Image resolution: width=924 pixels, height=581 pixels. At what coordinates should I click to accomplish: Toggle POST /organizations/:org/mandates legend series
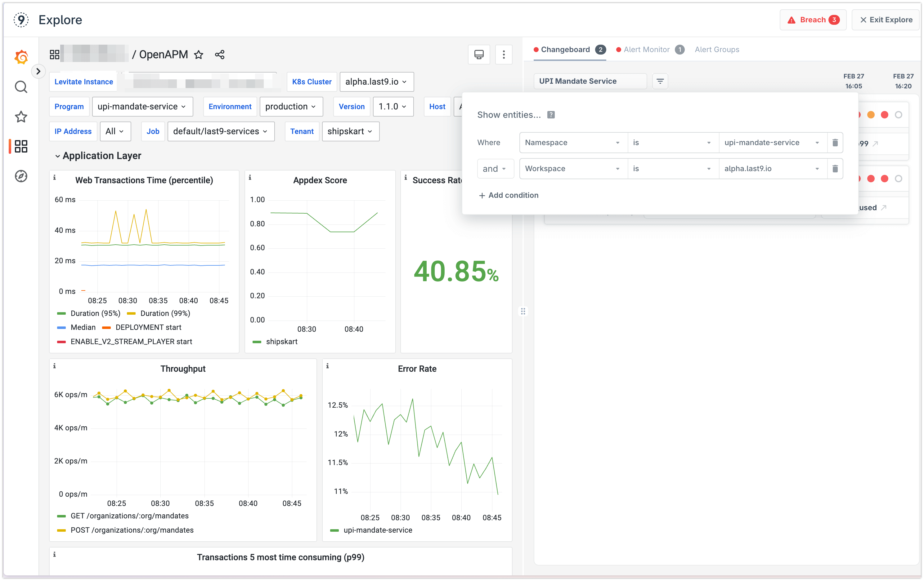point(132,530)
